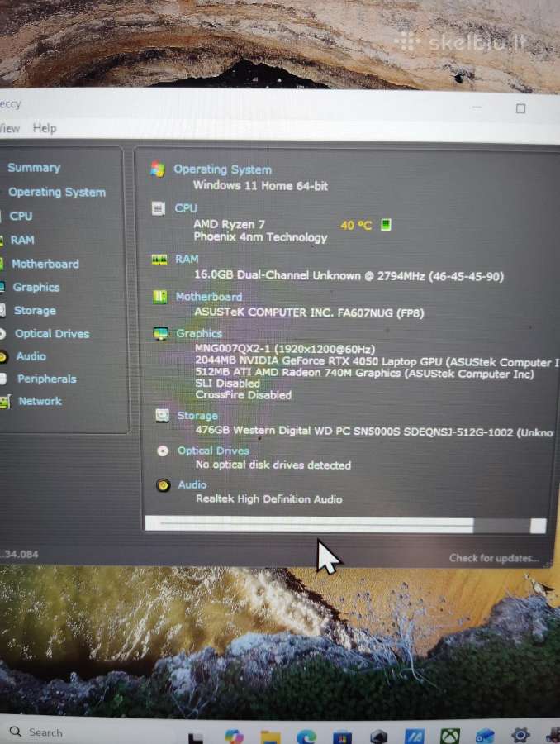Select Audio in the sidebar

(x=31, y=355)
